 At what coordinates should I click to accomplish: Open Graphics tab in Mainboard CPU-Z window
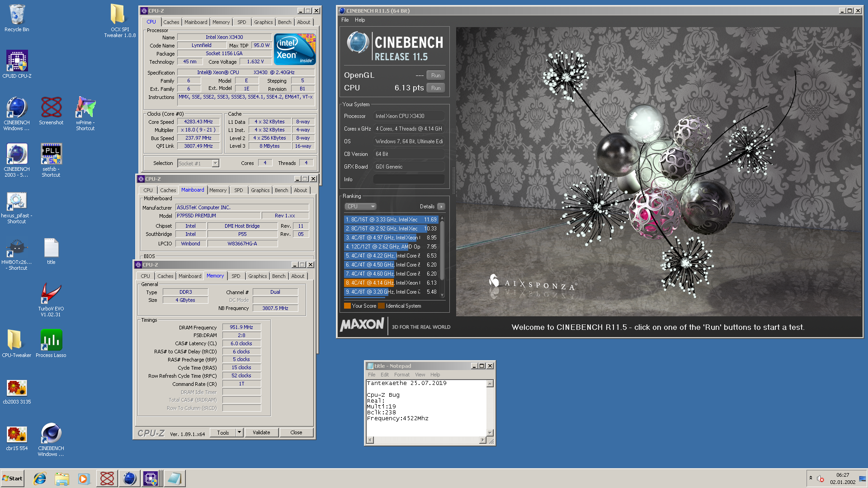[260, 190]
